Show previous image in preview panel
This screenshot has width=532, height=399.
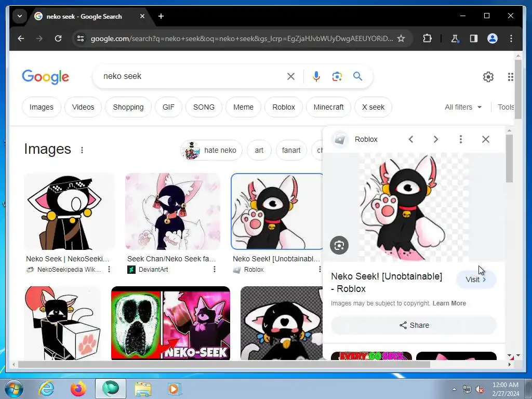(x=411, y=139)
